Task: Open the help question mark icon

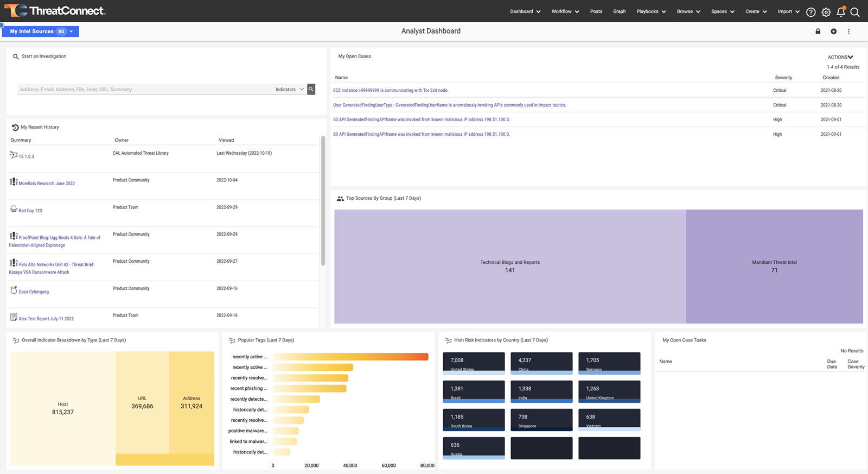Action: click(810, 12)
